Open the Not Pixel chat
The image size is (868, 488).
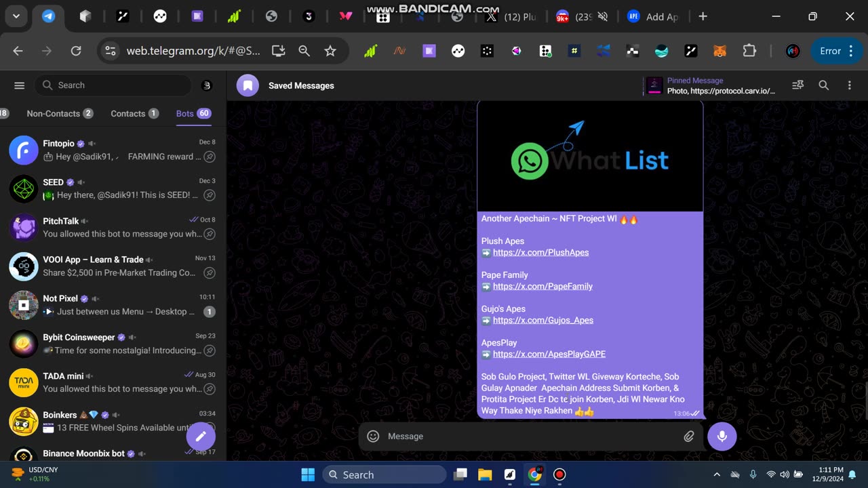pos(113,305)
